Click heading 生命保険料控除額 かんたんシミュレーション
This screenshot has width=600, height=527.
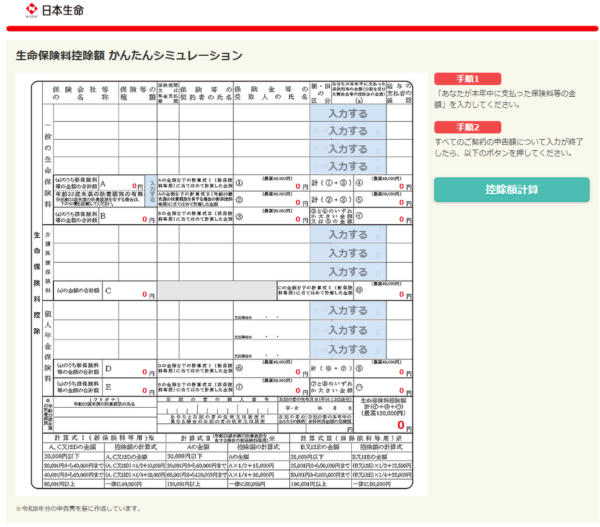tap(129, 55)
